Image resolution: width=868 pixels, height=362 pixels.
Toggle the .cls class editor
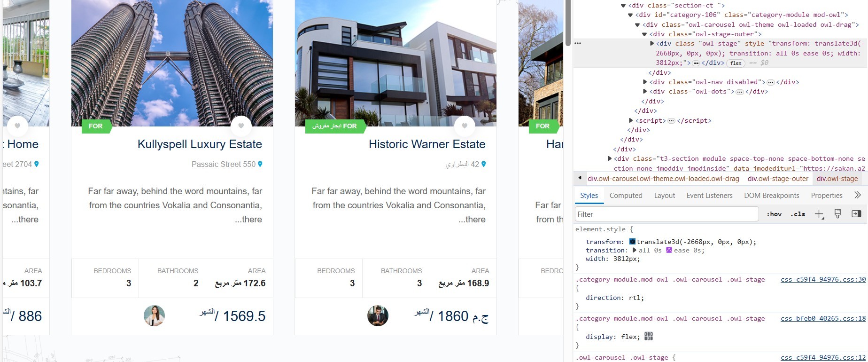point(798,214)
